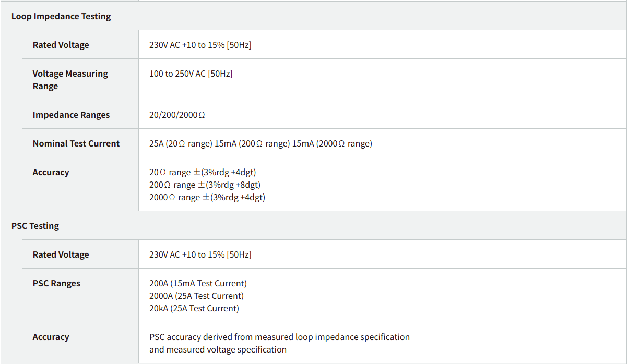Click Accuracy label in Loop Impedance section
This screenshot has height=364, width=628.
(51, 172)
